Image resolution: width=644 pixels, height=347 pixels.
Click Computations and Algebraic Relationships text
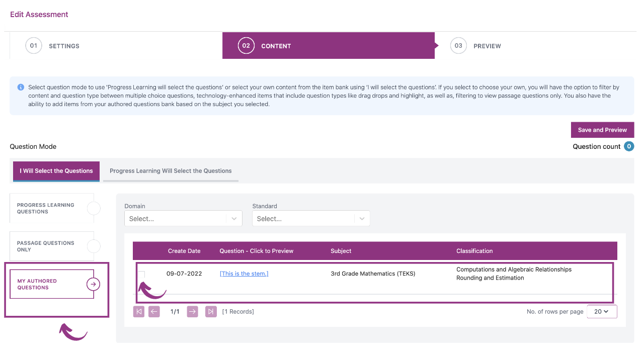(x=514, y=270)
